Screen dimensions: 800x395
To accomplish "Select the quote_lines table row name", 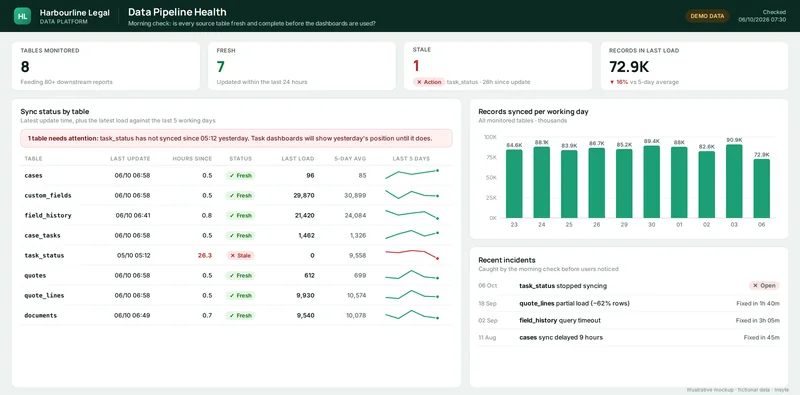I will [x=44, y=295].
